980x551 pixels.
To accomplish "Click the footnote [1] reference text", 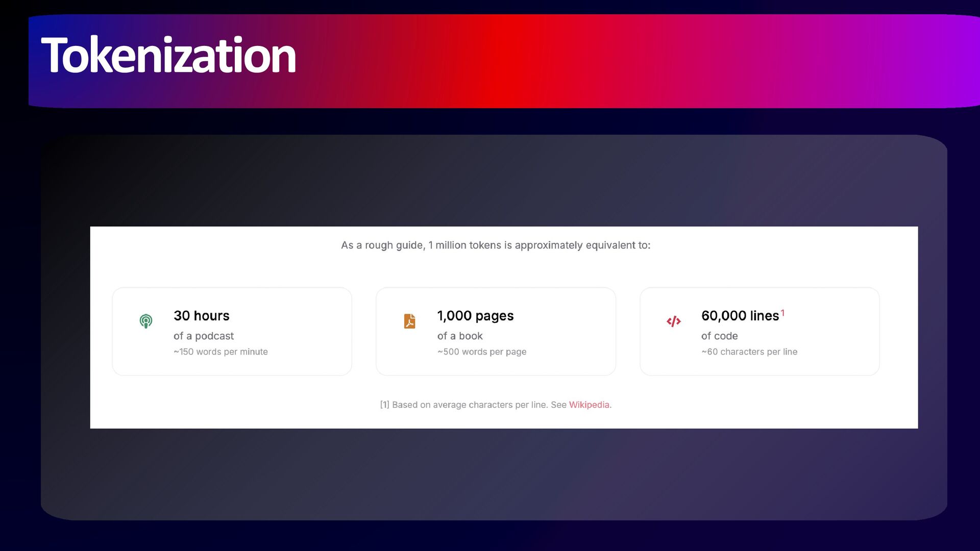I will 472,405.
